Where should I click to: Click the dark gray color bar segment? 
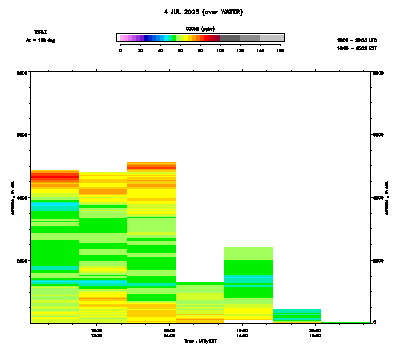(230, 38)
